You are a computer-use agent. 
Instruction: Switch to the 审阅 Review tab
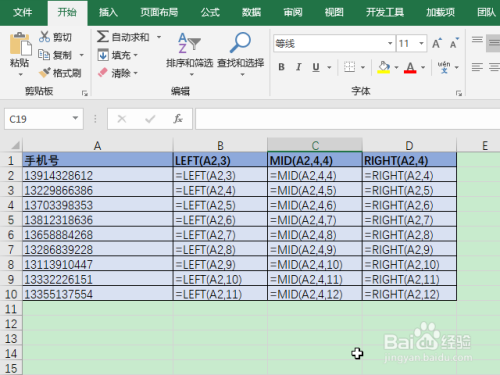pos(293,12)
